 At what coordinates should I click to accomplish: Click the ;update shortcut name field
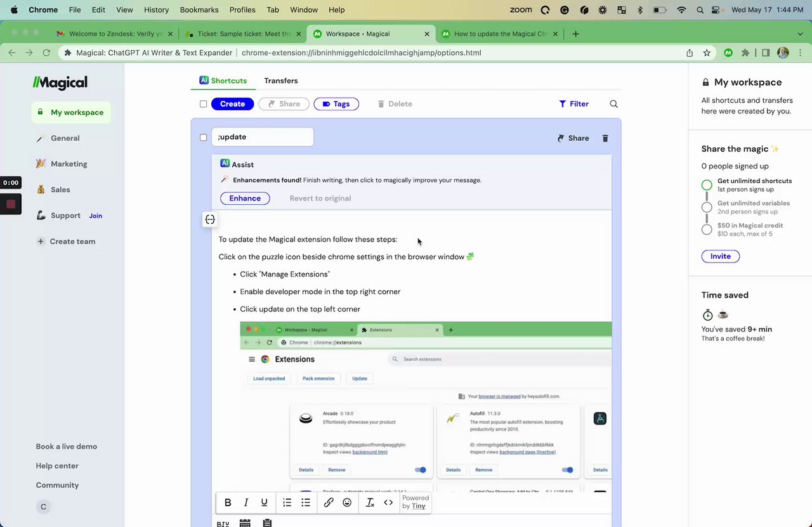coord(263,137)
